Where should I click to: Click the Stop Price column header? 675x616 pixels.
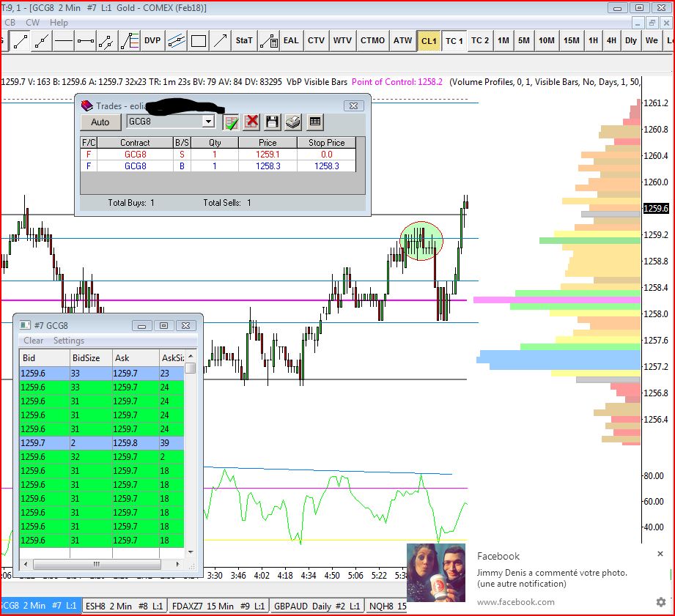coord(326,143)
